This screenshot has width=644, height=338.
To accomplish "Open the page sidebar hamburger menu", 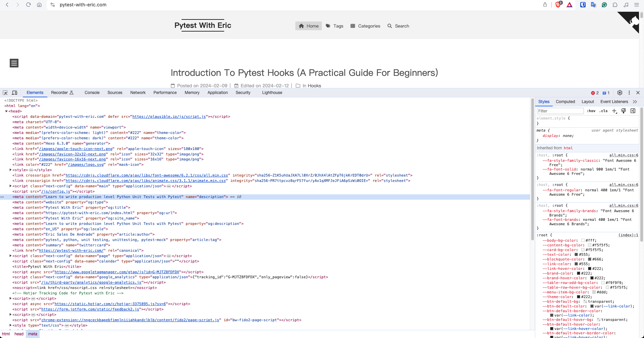I will click(14, 63).
